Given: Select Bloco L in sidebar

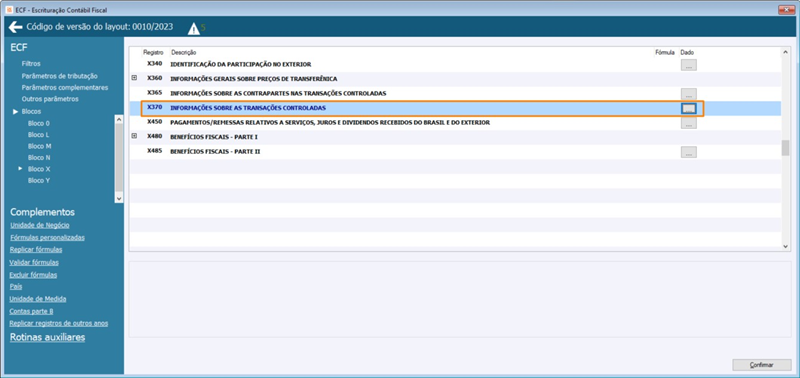Looking at the screenshot, I should (x=39, y=135).
